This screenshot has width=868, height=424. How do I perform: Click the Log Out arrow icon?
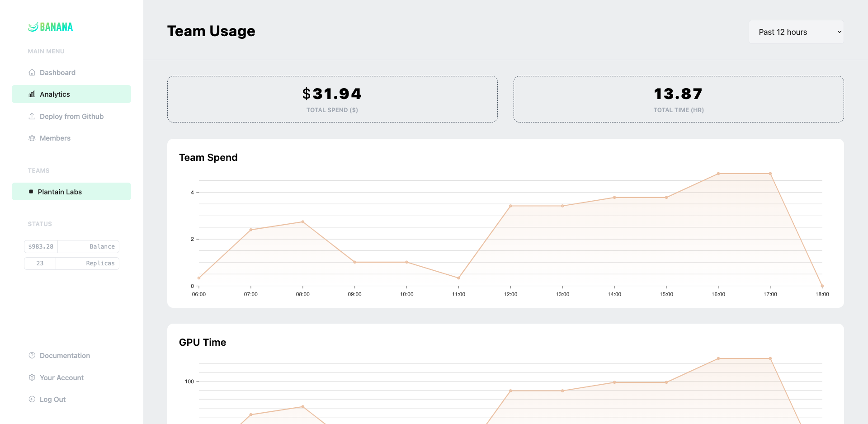tap(32, 399)
